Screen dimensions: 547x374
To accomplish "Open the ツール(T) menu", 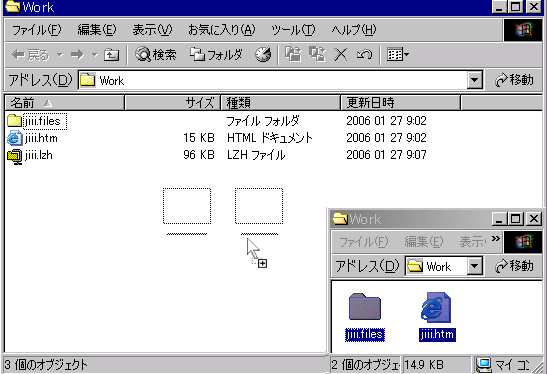I will [293, 30].
